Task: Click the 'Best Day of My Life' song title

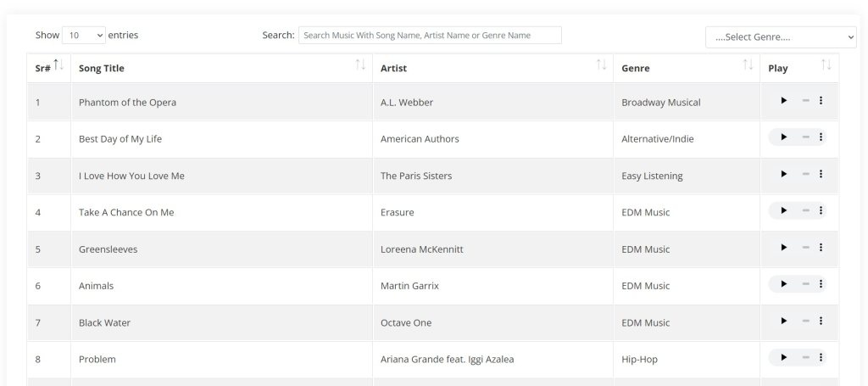Action: tap(120, 139)
